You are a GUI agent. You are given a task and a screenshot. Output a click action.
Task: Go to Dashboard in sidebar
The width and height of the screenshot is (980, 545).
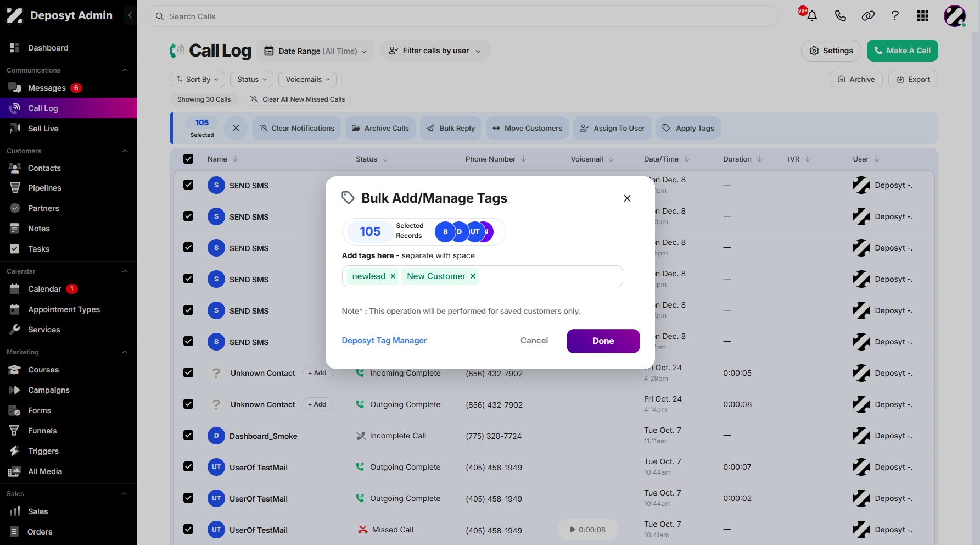pos(48,48)
